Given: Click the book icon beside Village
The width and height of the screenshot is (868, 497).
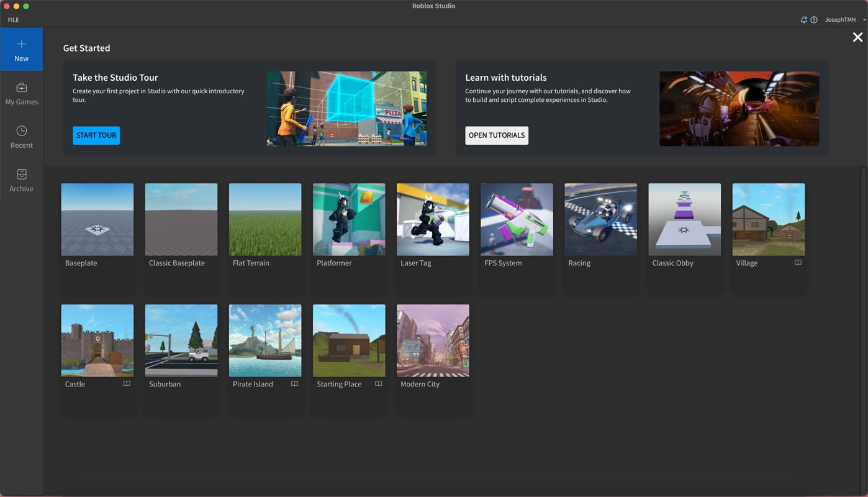Looking at the screenshot, I should (x=798, y=263).
